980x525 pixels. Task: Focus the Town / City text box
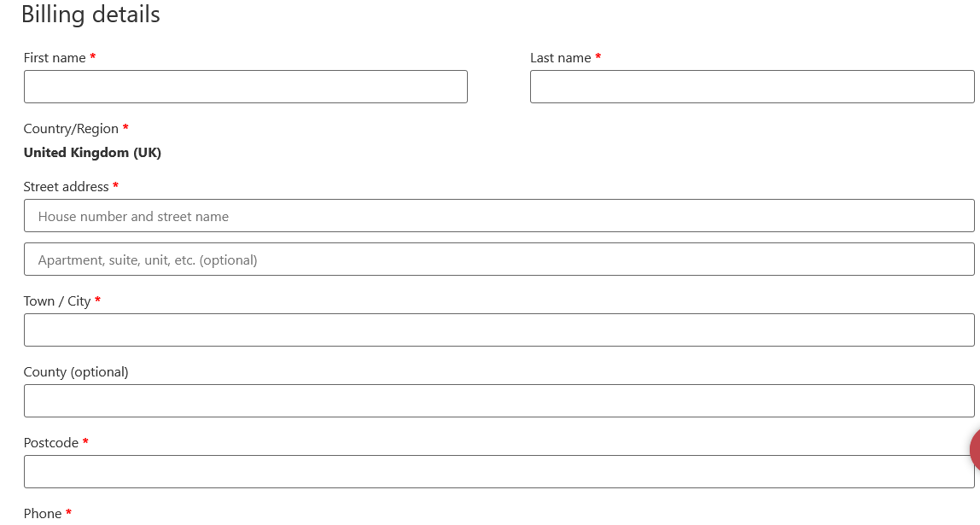tap(499, 330)
